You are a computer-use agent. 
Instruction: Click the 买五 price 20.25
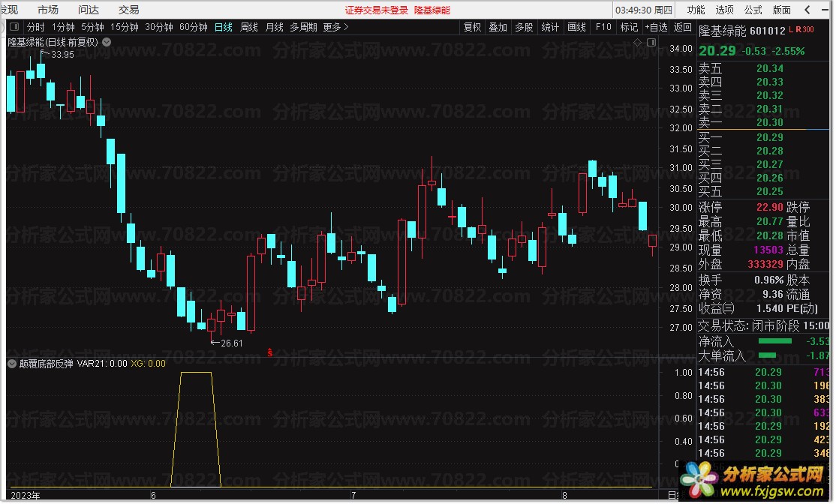click(770, 190)
